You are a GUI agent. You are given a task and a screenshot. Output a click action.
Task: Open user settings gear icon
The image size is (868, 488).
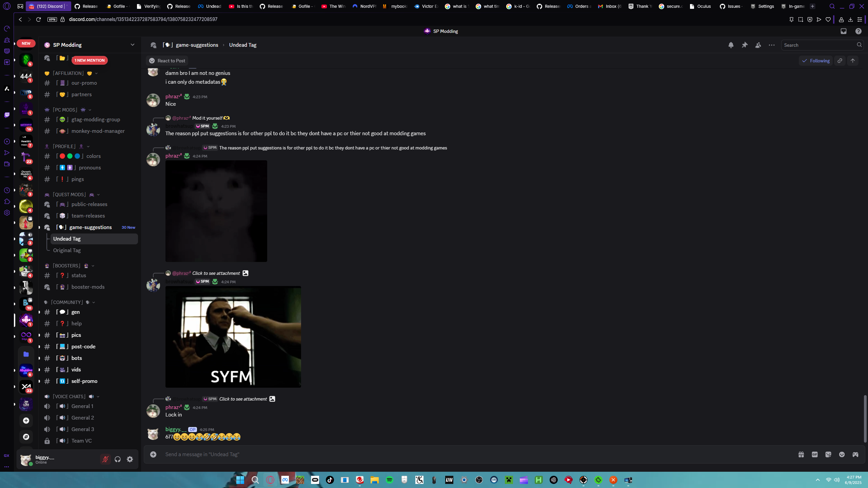[130, 459]
